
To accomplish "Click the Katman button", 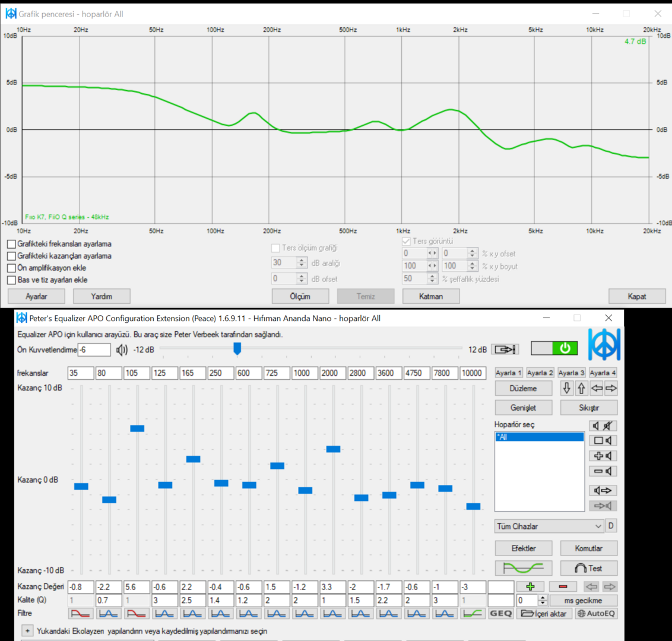I will pos(431,297).
